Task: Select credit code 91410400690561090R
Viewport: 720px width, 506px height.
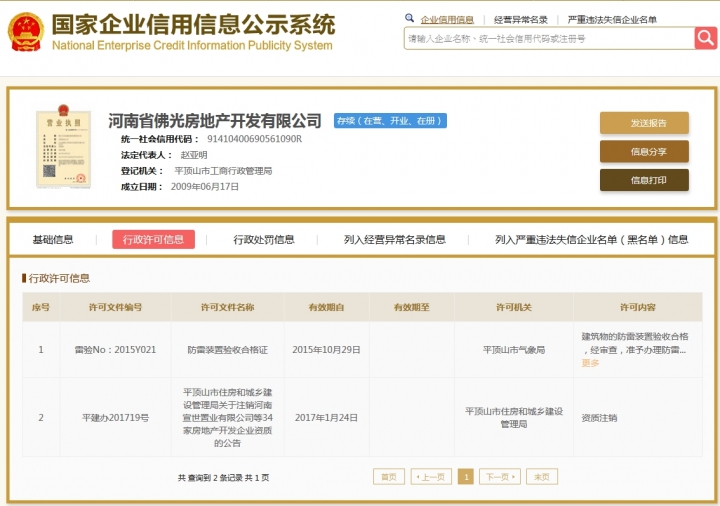Action: click(x=254, y=139)
